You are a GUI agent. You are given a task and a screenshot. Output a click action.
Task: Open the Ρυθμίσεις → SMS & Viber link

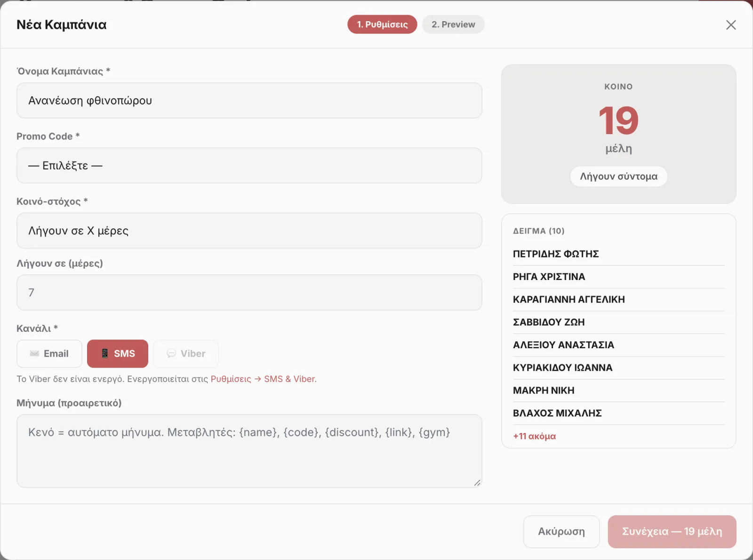pyautogui.click(x=263, y=379)
